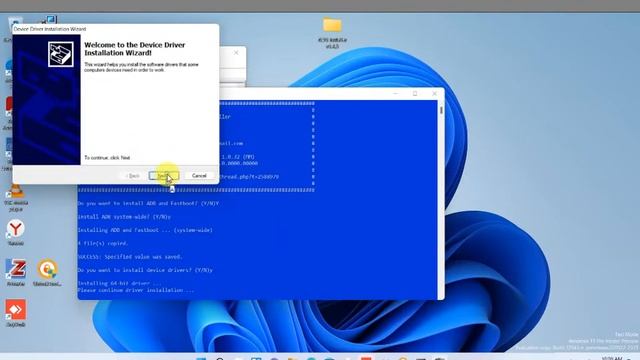Image resolution: width=640 pixels, height=360 pixels.
Task: Click Cancel in the driver installation wizard
Action: click(199, 176)
